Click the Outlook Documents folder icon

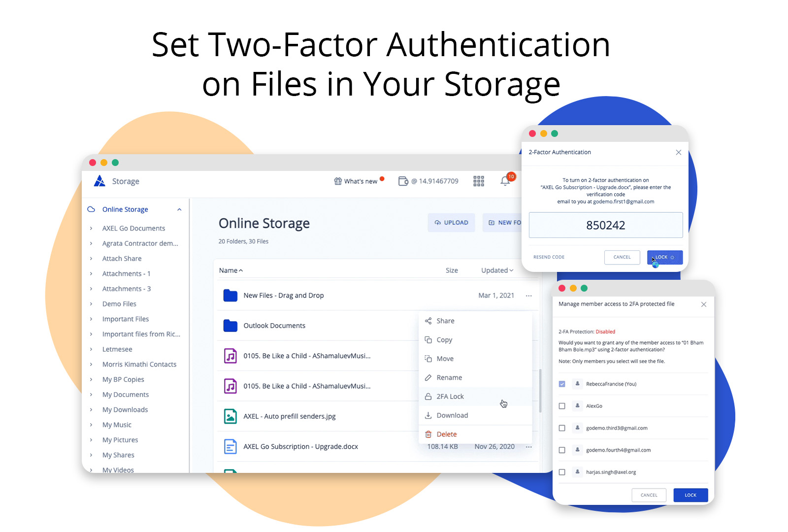[230, 326]
